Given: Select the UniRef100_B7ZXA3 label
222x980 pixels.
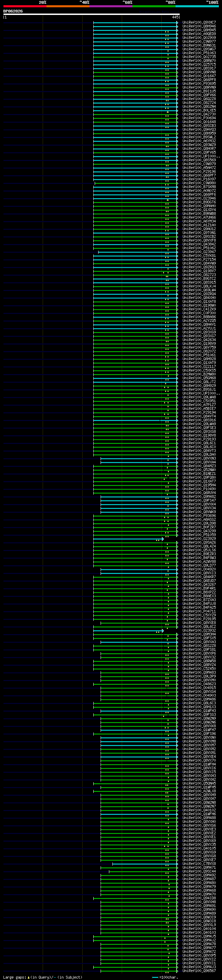Looking at the screenshot, I should [x=199, y=600].
